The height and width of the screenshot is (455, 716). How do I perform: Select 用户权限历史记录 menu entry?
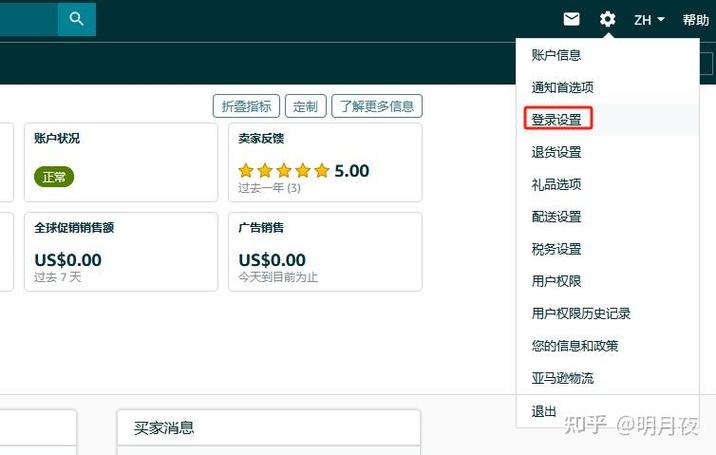581,313
